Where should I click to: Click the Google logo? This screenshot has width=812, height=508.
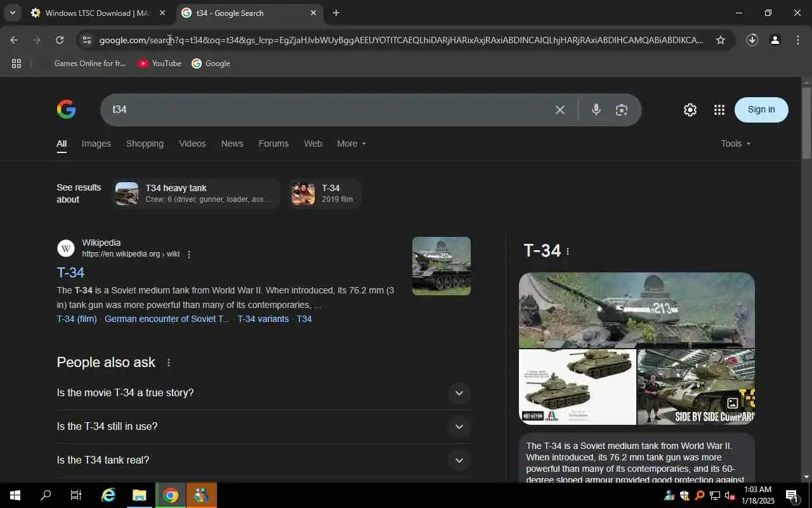(x=66, y=109)
